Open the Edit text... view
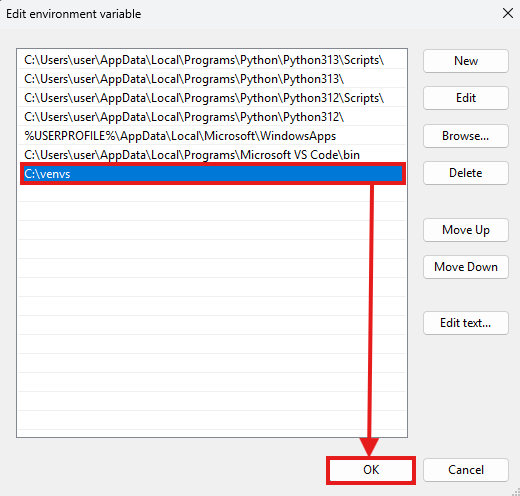The height and width of the screenshot is (496, 520). 466,323
